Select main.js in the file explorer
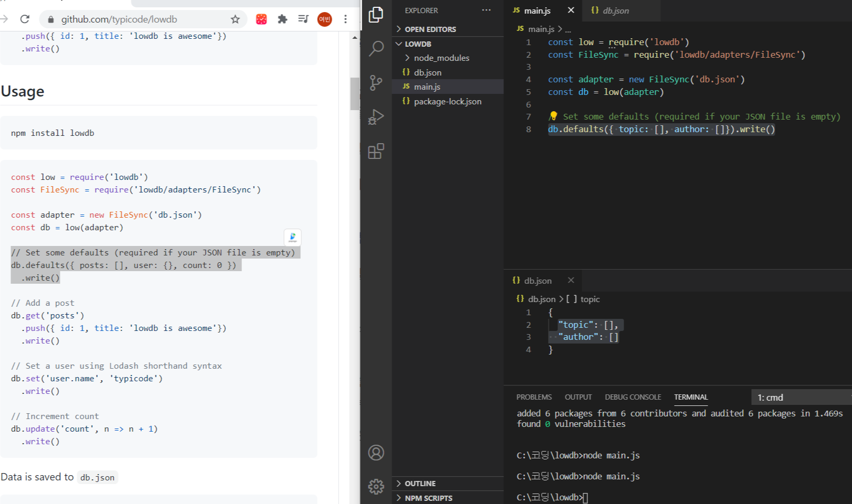The image size is (852, 504). coord(448,87)
